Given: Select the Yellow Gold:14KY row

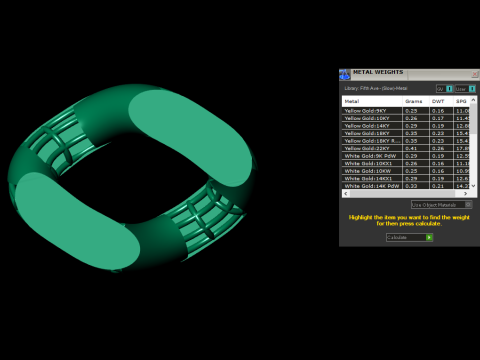Looking at the screenshot, I should tap(406, 126).
